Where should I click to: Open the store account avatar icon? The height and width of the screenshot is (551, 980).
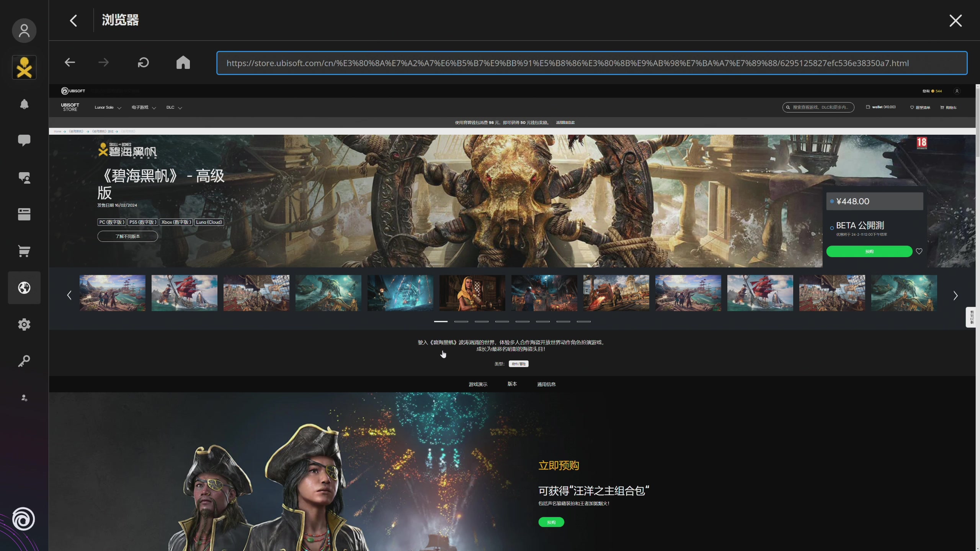pyautogui.click(x=957, y=91)
